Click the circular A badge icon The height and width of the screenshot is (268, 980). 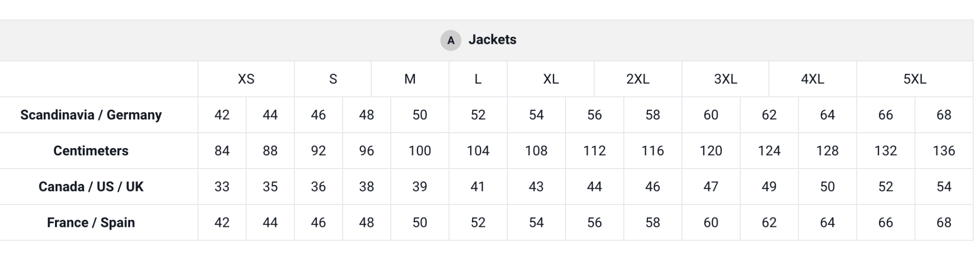pyautogui.click(x=450, y=40)
